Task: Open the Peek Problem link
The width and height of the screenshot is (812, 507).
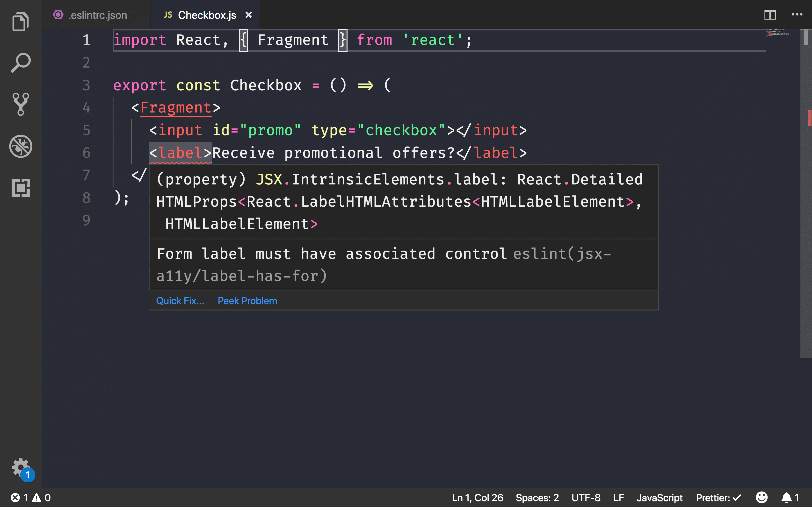Action: tap(247, 300)
